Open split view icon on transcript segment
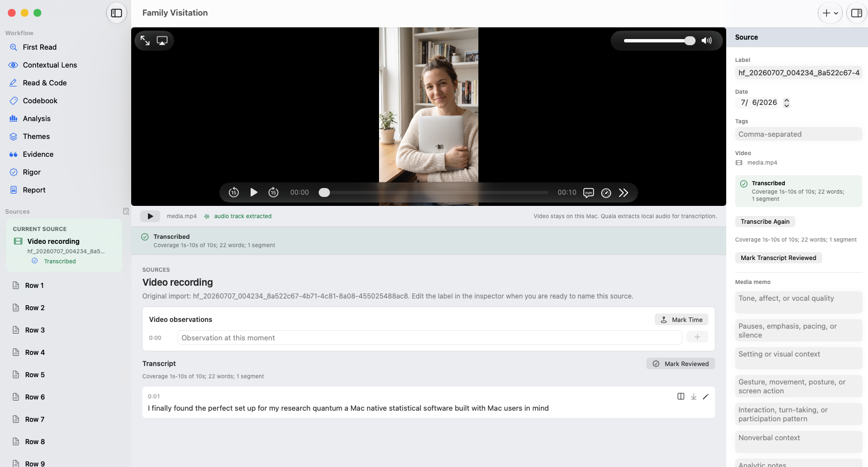The height and width of the screenshot is (467, 868). tap(681, 397)
